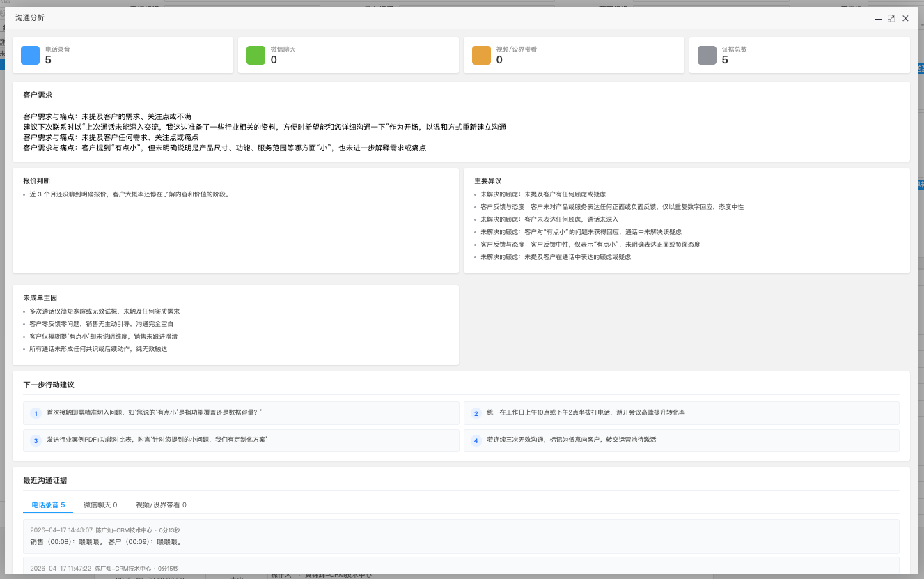Maximize the 沟通分析 dialog
This screenshot has width=924, height=579.
891,18
